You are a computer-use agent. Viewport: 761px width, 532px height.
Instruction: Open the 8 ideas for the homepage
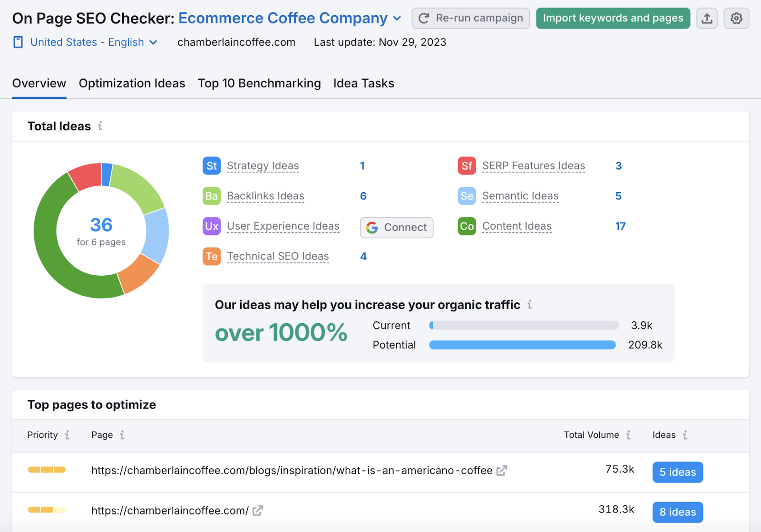click(677, 512)
